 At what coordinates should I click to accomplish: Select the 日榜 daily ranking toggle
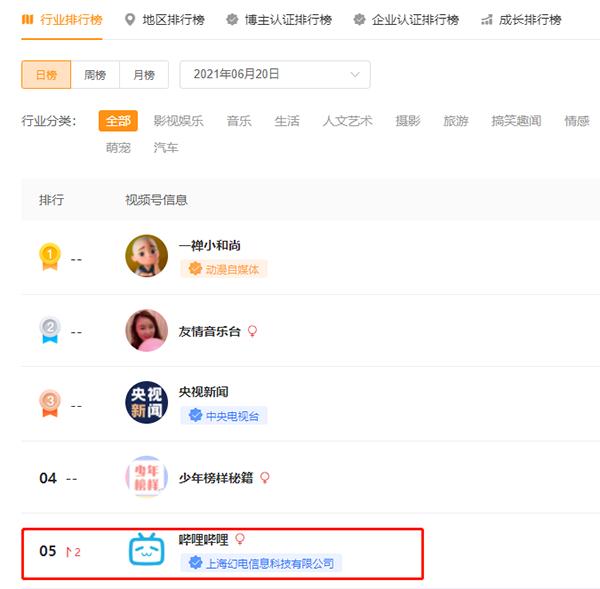46,75
